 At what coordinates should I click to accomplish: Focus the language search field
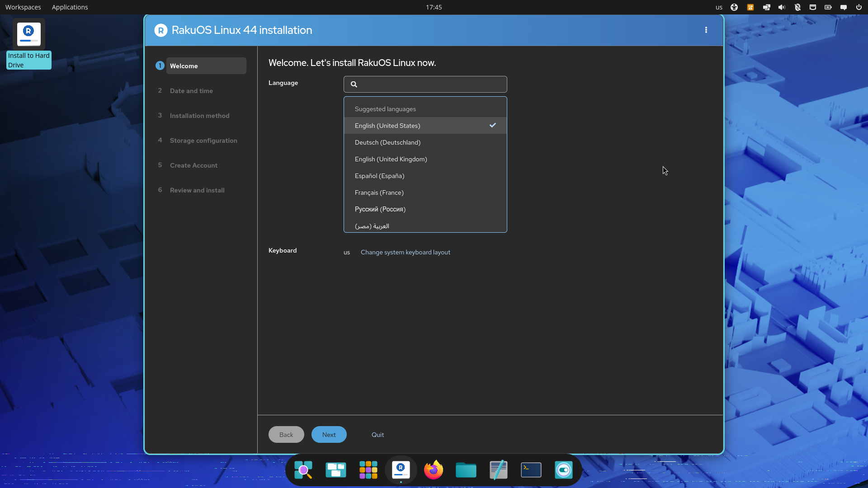[x=425, y=84]
